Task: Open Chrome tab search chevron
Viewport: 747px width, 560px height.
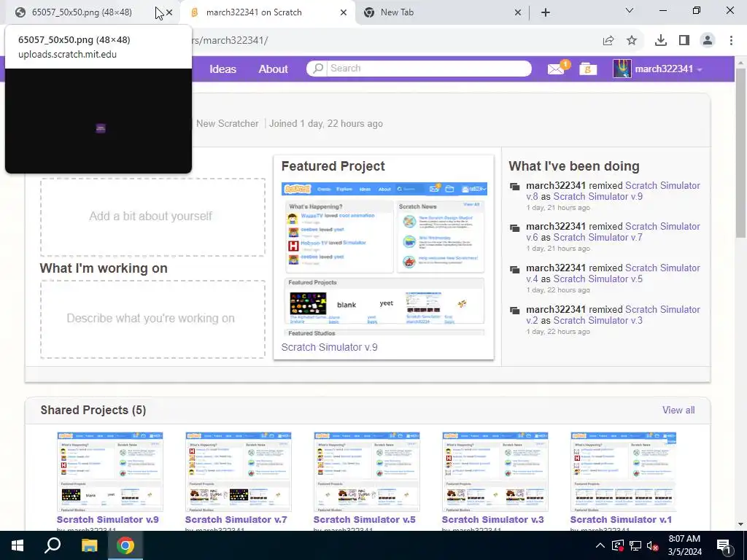Action: point(630,10)
